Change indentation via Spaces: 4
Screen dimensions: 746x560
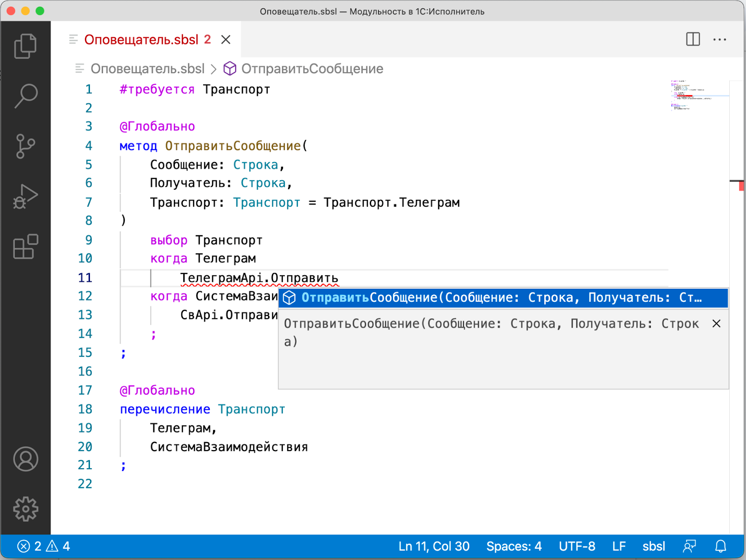pos(514,546)
